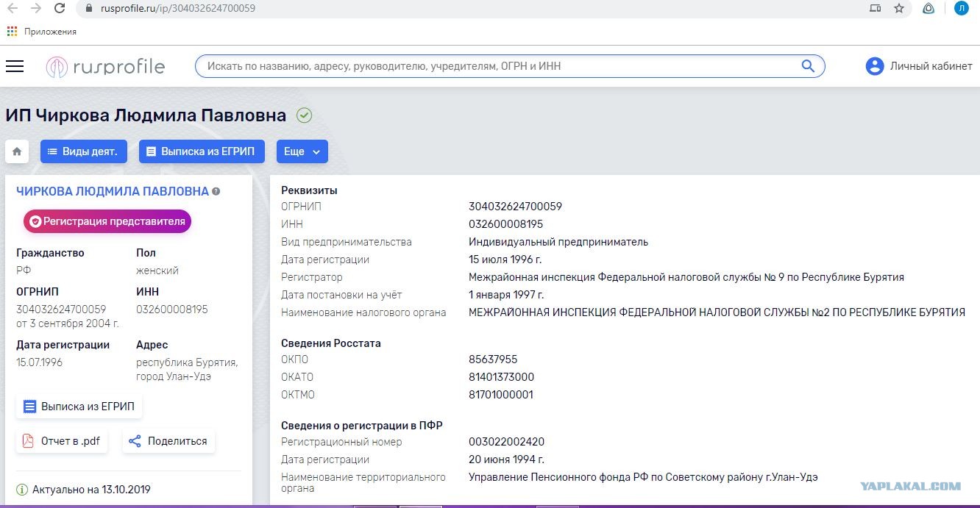Reload the page with the refresh icon

click(60, 8)
